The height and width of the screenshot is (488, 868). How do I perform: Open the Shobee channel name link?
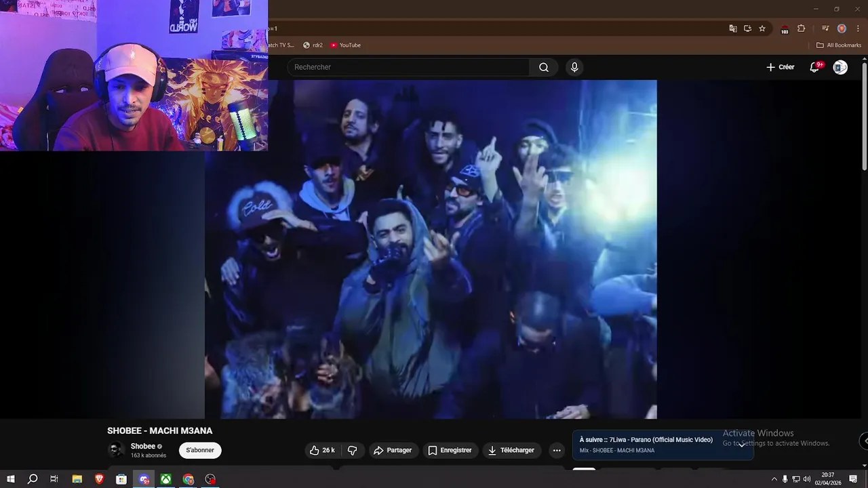[x=143, y=446]
